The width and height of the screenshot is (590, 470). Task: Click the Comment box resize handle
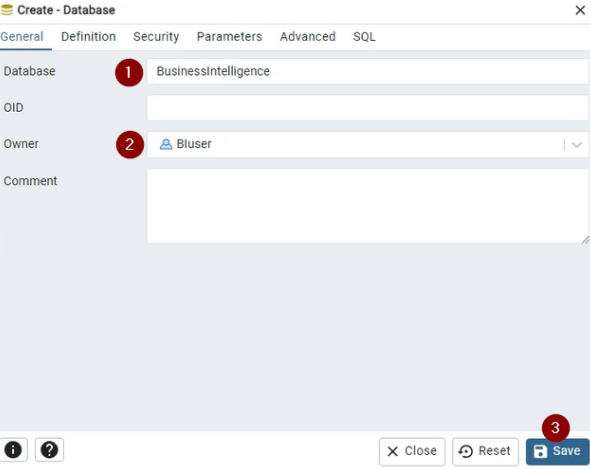coord(585,240)
